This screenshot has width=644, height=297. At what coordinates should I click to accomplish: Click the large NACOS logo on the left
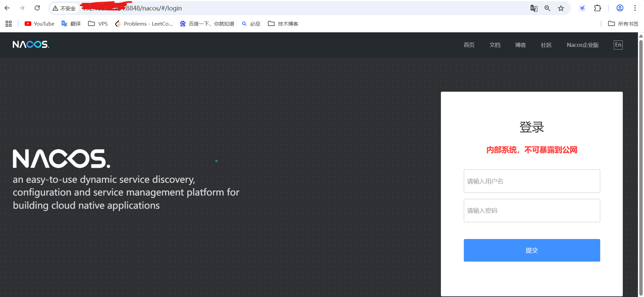62,158
